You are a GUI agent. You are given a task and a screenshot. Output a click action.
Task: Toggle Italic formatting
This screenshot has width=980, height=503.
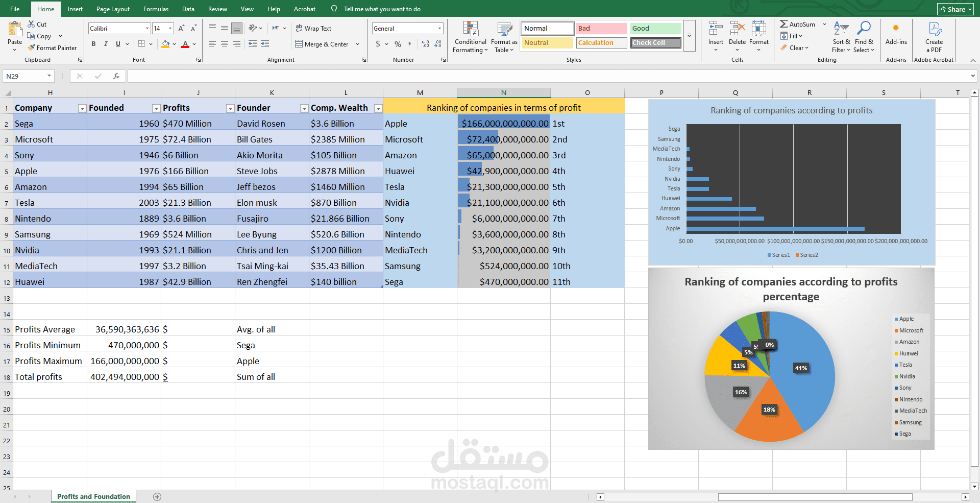pos(106,44)
